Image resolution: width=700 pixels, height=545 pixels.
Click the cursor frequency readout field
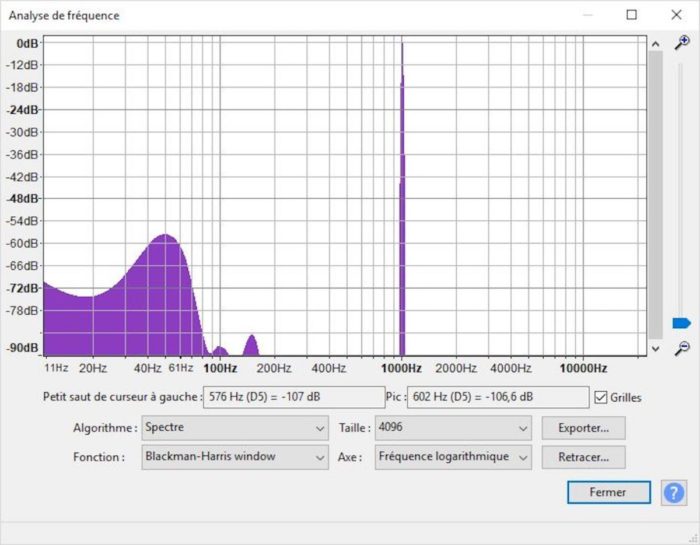tap(294, 397)
